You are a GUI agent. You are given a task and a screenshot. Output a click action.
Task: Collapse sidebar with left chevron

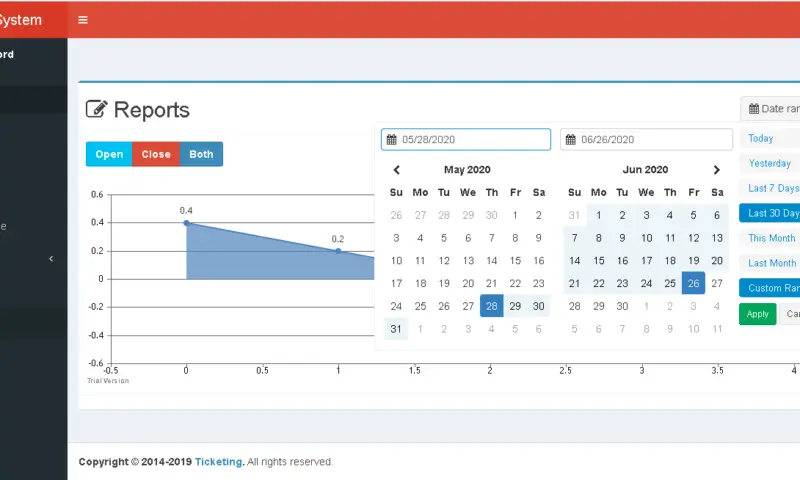pyautogui.click(x=51, y=259)
